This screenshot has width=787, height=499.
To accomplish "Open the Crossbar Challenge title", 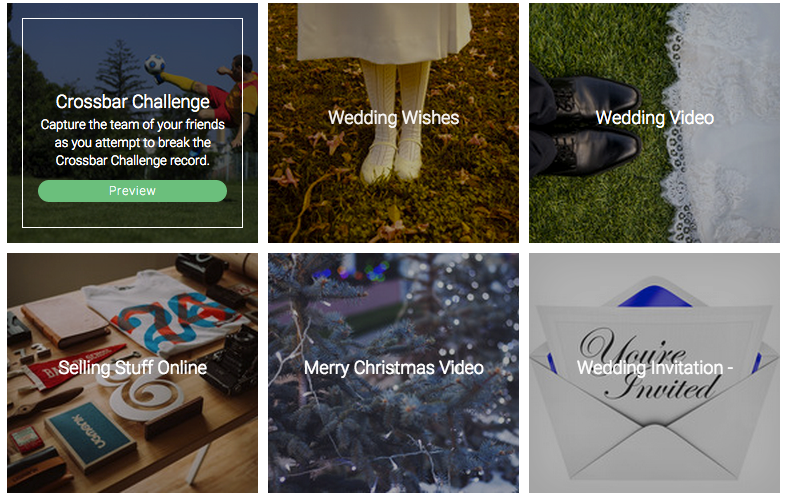I will [133, 101].
